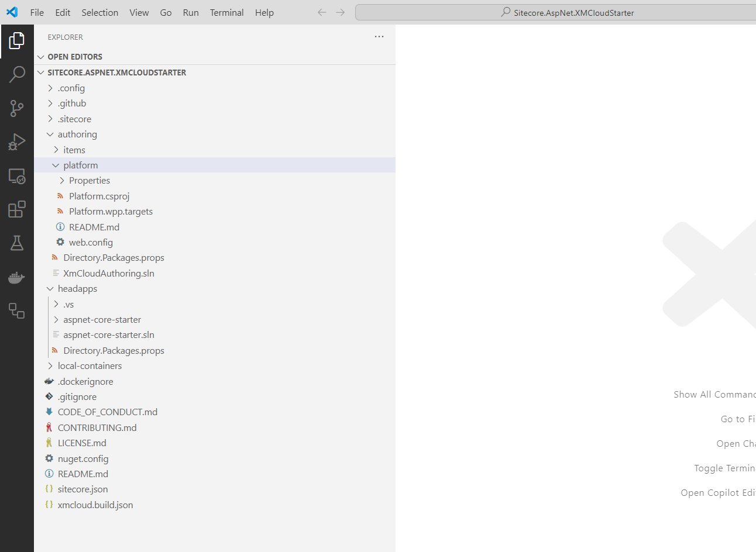Image resolution: width=756 pixels, height=552 pixels.
Task: Expand the aspnet-core-starter folder
Action: click(x=102, y=320)
